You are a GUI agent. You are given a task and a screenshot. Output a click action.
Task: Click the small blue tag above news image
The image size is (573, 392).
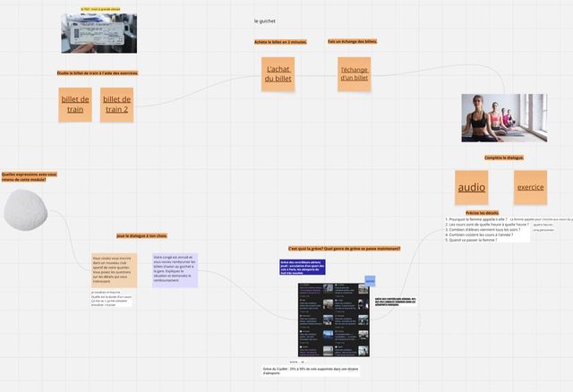coord(370,281)
